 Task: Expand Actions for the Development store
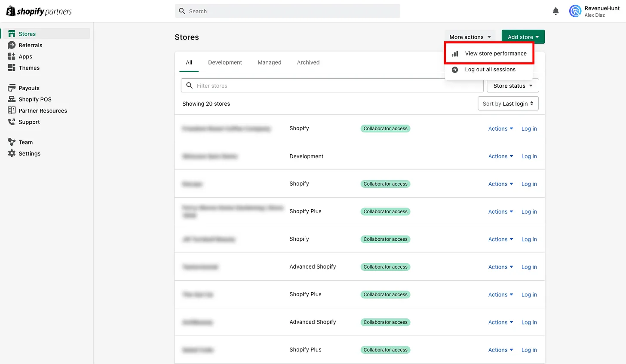tap(500, 156)
